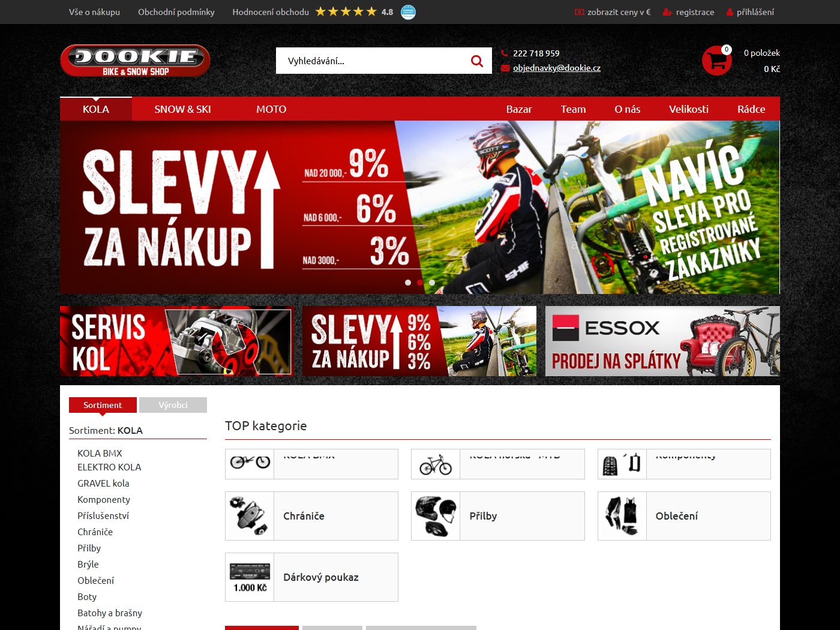
Task: Open the shopping cart icon
Action: coord(717,61)
